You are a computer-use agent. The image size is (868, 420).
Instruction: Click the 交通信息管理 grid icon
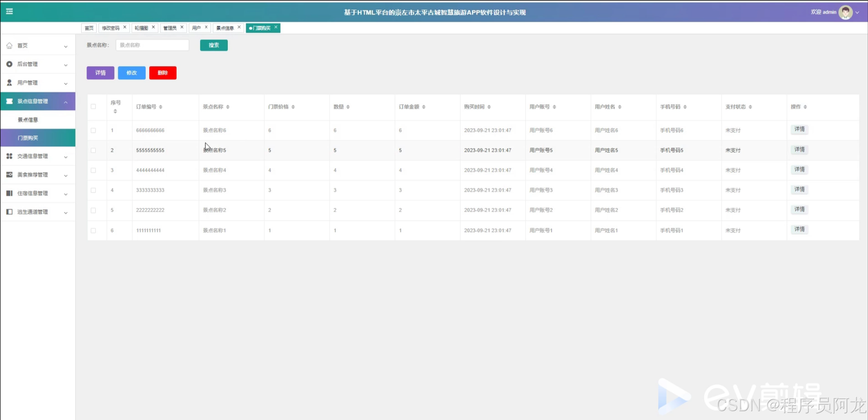[x=9, y=156]
